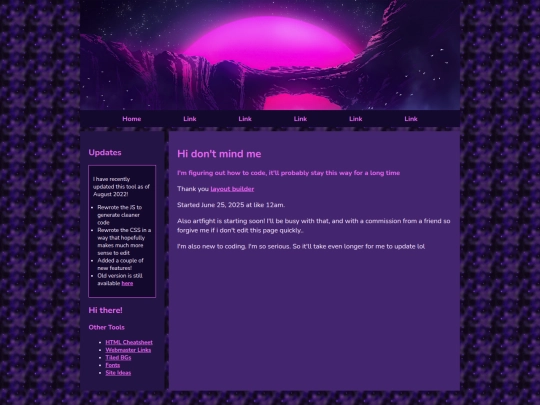Click the 'Rewrote the JS' bullet item
Image resolution: width=540 pixels, height=405 pixels.
(x=120, y=215)
